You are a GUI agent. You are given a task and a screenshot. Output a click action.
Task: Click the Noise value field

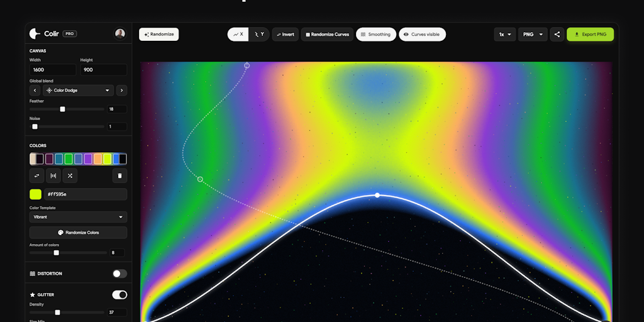point(117,126)
